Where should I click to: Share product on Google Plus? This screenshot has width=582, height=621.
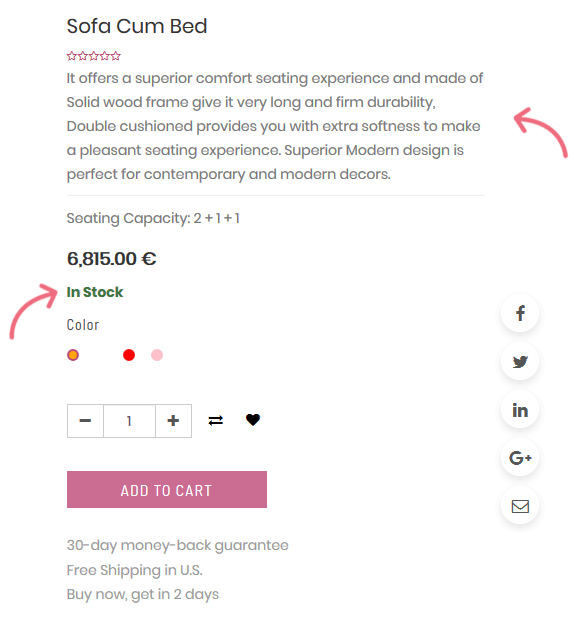[x=520, y=458]
